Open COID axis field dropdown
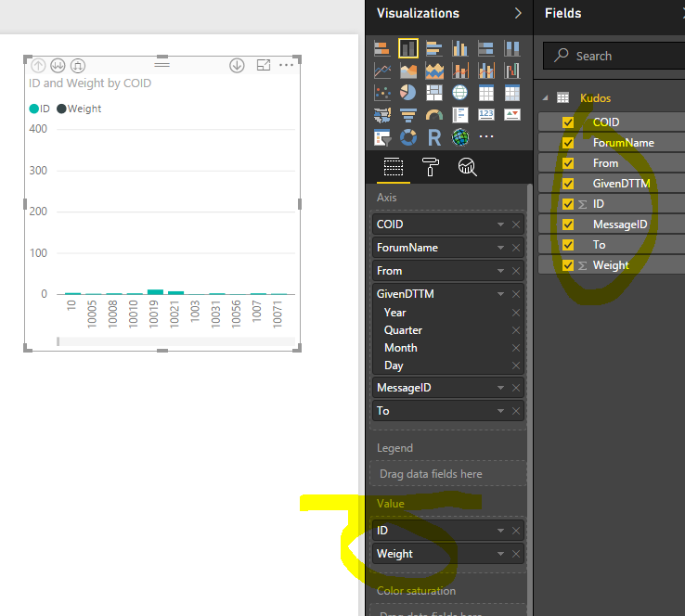Viewport: 685px width, 616px height. tap(500, 225)
